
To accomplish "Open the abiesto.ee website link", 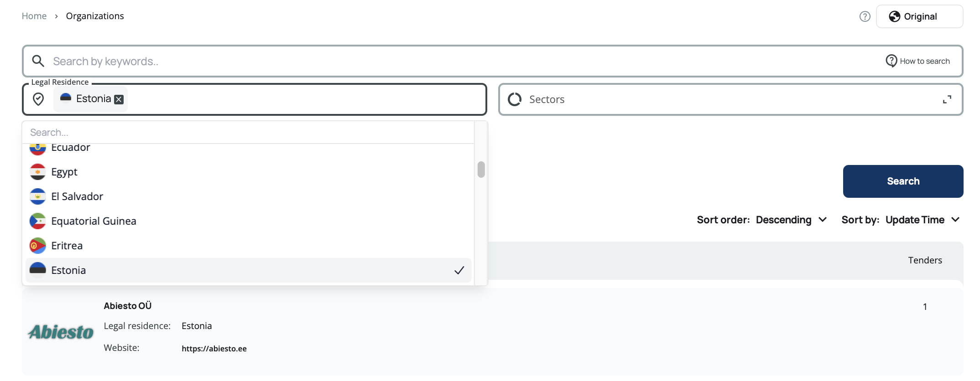I will (214, 349).
